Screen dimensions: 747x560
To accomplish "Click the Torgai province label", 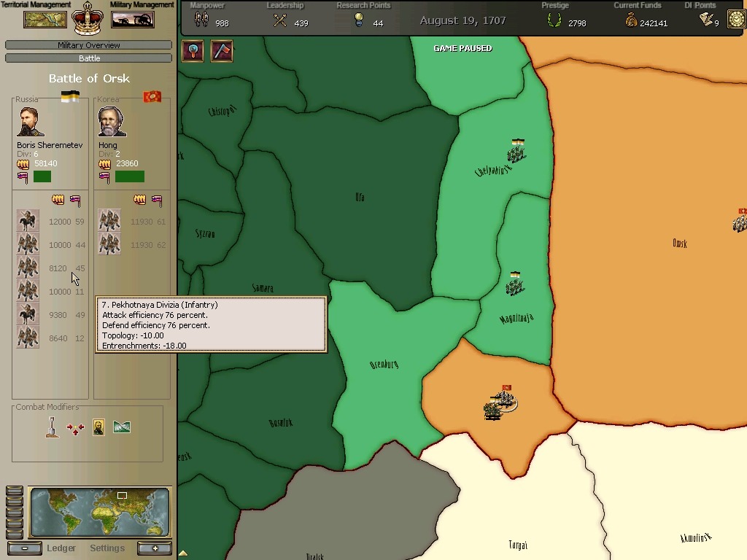I will click(x=518, y=545).
